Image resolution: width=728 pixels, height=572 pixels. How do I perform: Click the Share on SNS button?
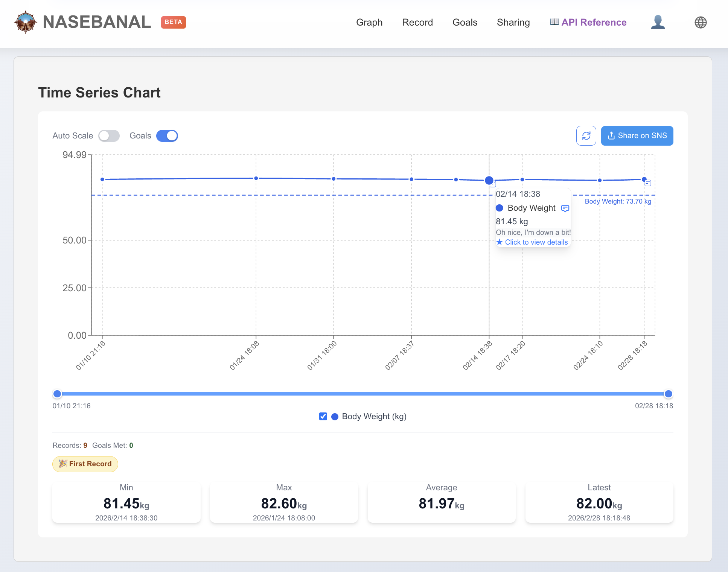637,136
